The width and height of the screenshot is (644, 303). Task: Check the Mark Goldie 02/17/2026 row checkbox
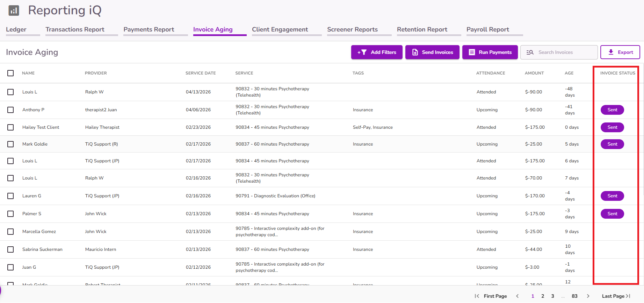coord(10,144)
